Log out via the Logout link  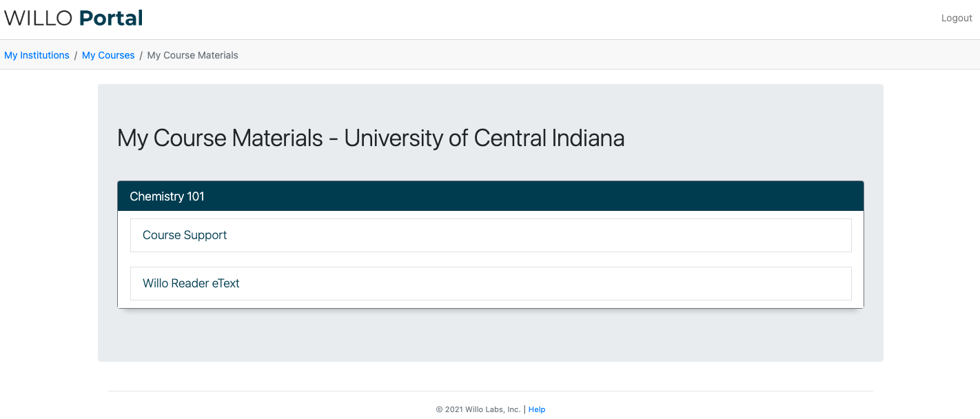957,18
